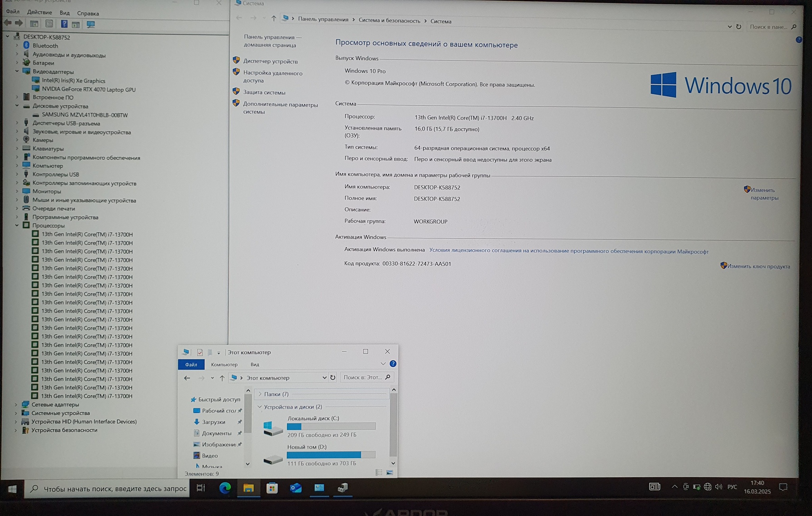Open Microsoft Store from the taskbar

(272, 488)
